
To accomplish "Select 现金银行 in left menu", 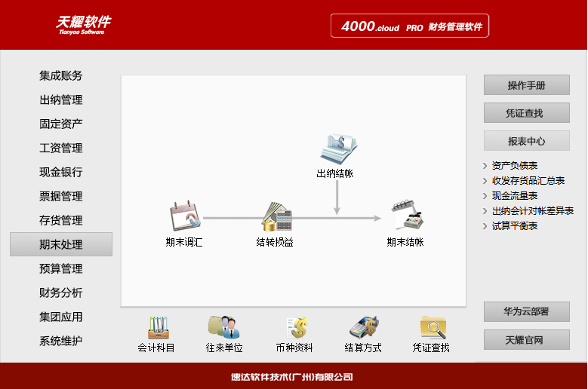I will [x=60, y=172].
